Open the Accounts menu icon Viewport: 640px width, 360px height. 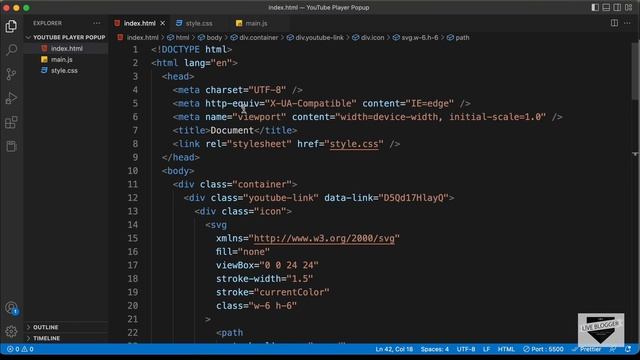(11, 307)
